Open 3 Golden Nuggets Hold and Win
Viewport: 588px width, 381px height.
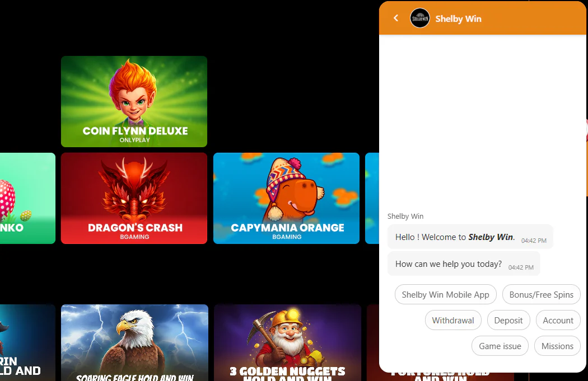click(x=288, y=343)
